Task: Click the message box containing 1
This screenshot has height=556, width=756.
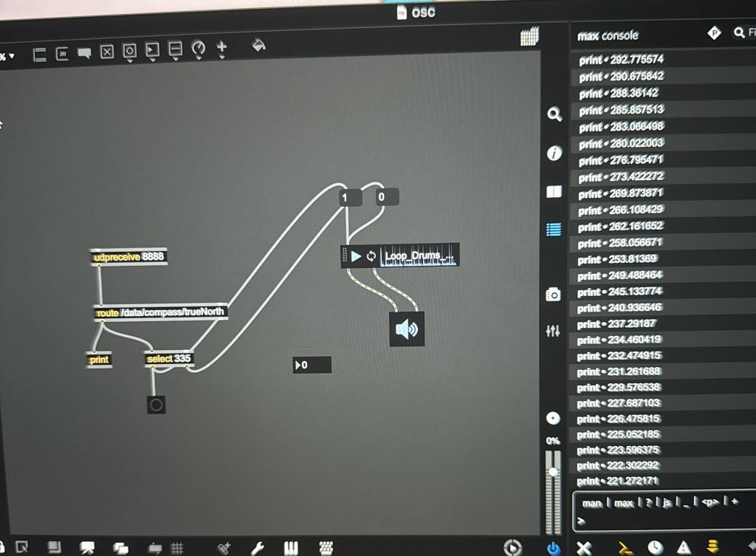Action: click(350, 197)
